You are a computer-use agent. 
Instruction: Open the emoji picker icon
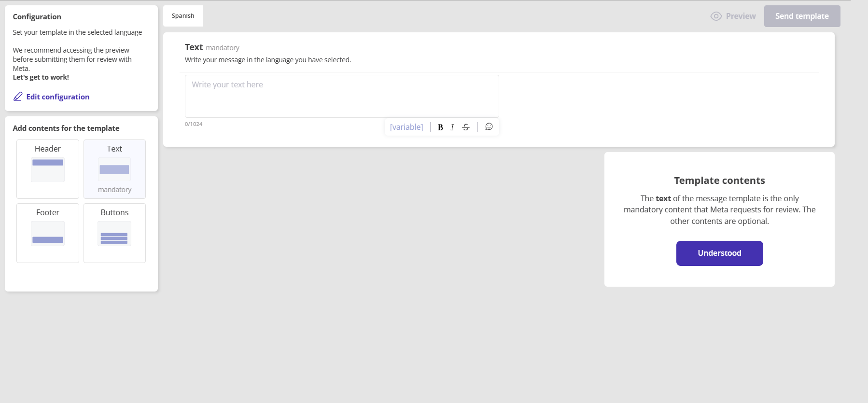click(x=489, y=127)
